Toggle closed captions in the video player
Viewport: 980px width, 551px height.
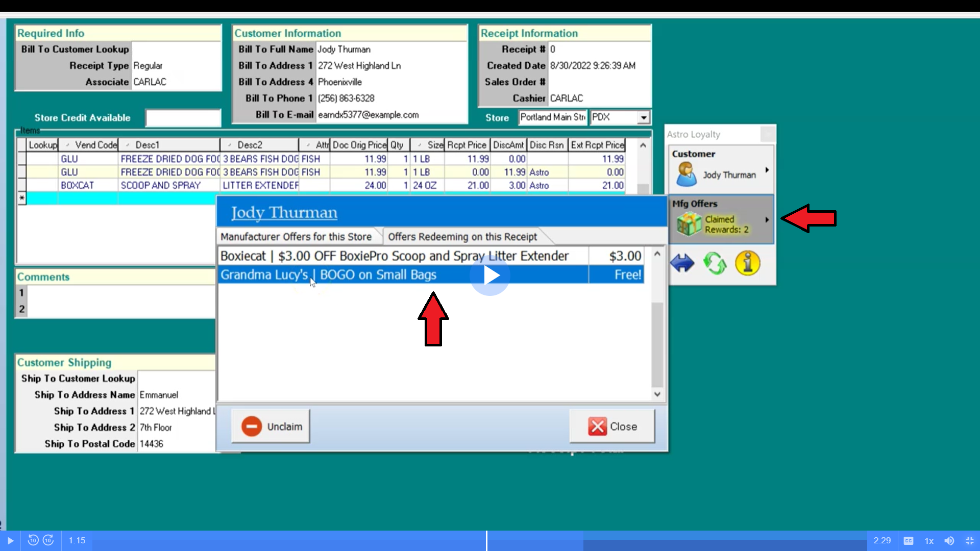click(x=909, y=541)
